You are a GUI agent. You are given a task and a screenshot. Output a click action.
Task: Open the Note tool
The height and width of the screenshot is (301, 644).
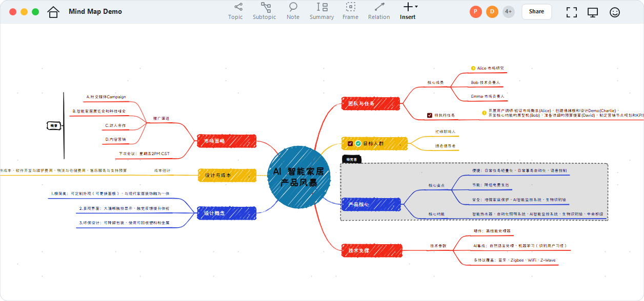pos(293,11)
